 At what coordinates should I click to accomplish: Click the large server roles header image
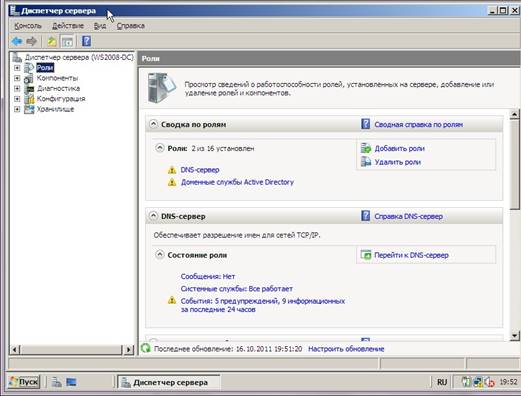(x=162, y=88)
